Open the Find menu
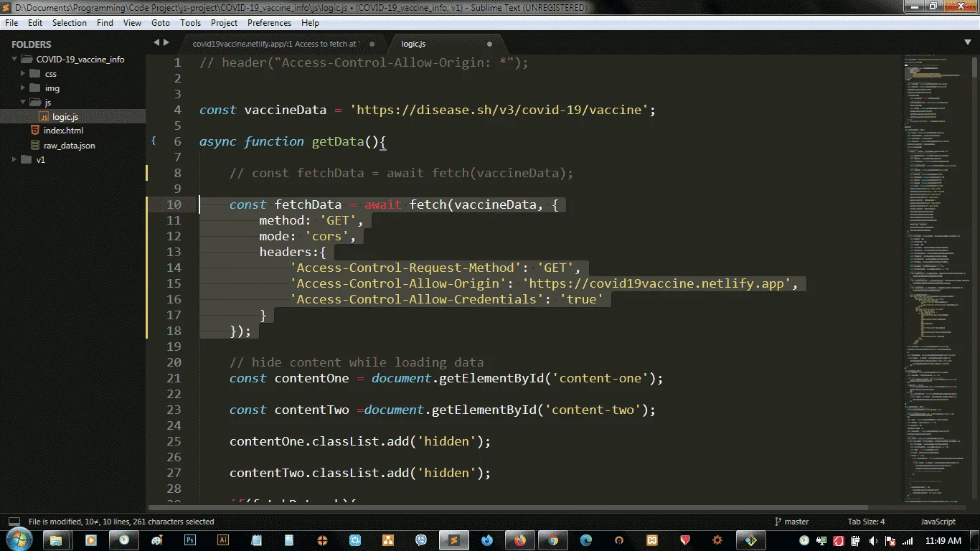Image resolution: width=980 pixels, height=551 pixels. [105, 23]
